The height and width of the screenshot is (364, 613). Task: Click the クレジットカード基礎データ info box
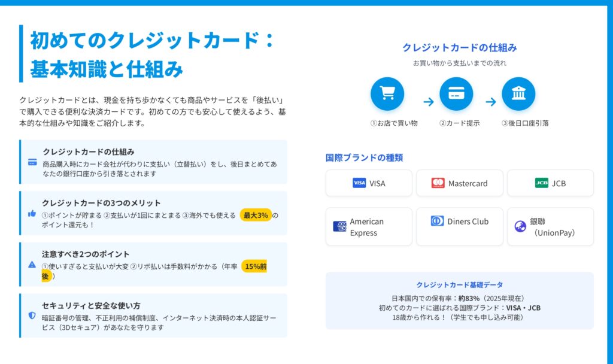click(459, 301)
